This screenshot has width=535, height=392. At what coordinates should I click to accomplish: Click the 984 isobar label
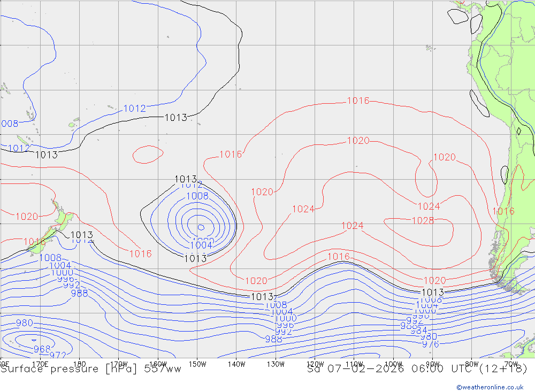click(x=419, y=330)
